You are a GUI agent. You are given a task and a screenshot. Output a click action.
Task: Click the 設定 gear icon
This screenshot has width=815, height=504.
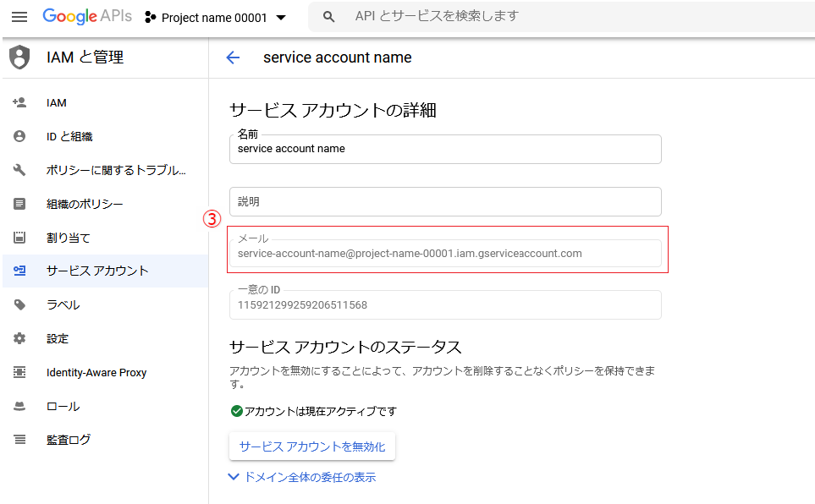pos(19,338)
